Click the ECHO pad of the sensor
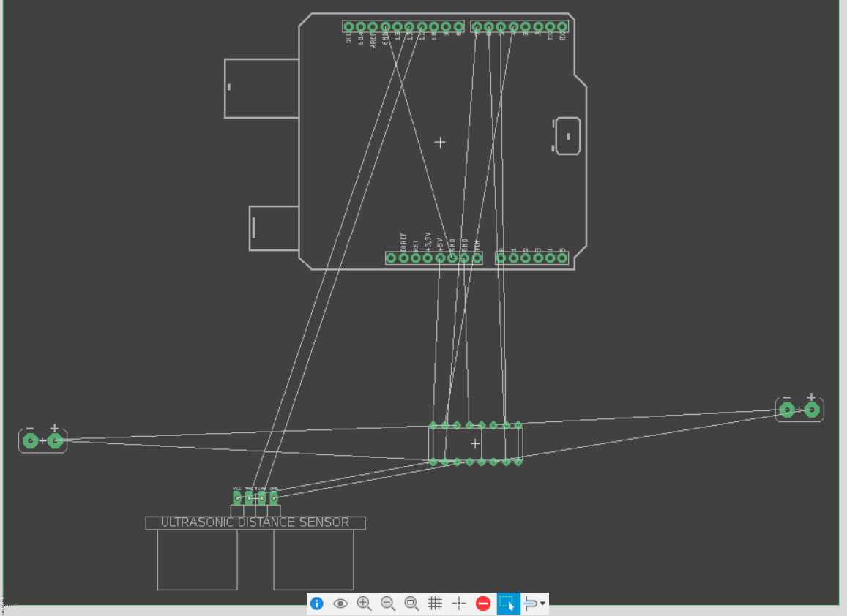The height and width of the screenshot is (616, 847). click(262, 498)
